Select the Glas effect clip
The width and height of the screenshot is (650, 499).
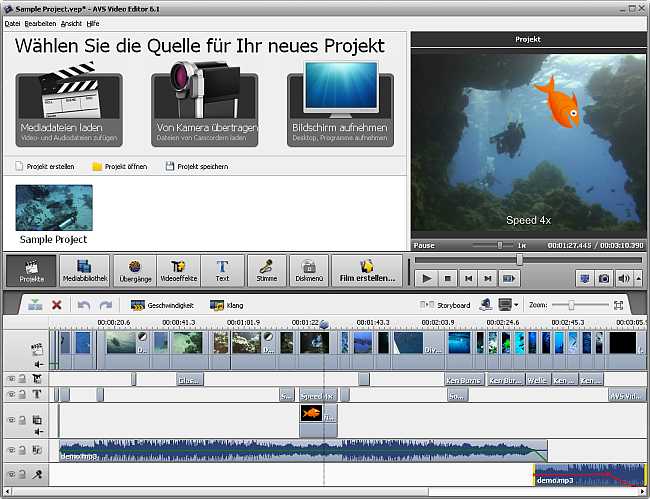[x=190, y=380]
